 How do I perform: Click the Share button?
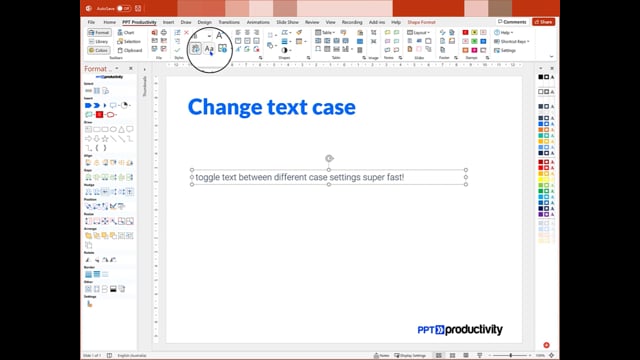click(x=543, y=22)
